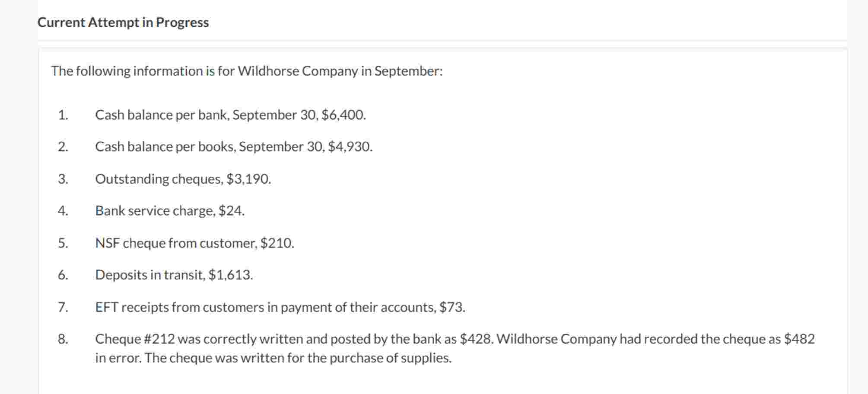The width and height of the screenshot is (868, 394).
Task: Click the cash balance per books line
Action: tap(234, 147)
